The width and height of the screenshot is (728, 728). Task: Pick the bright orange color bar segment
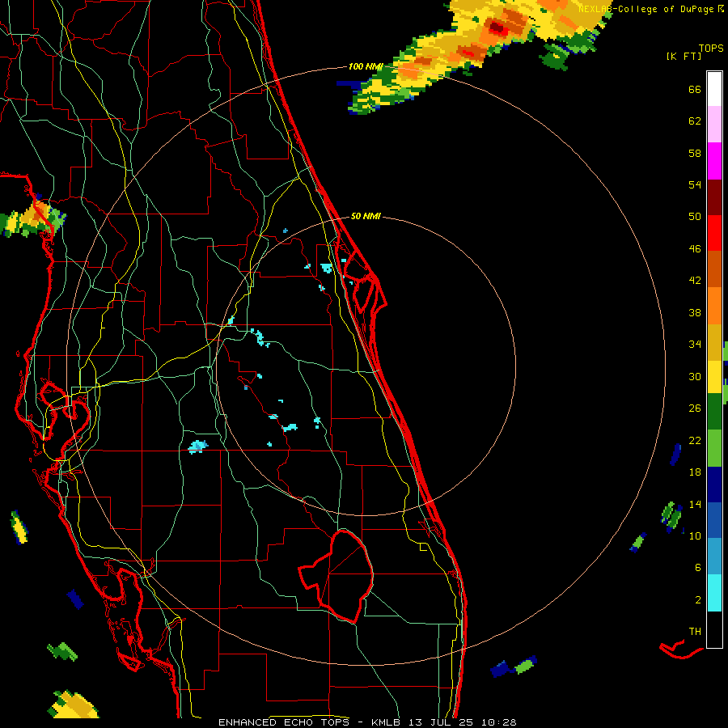(x=714, y=306)
